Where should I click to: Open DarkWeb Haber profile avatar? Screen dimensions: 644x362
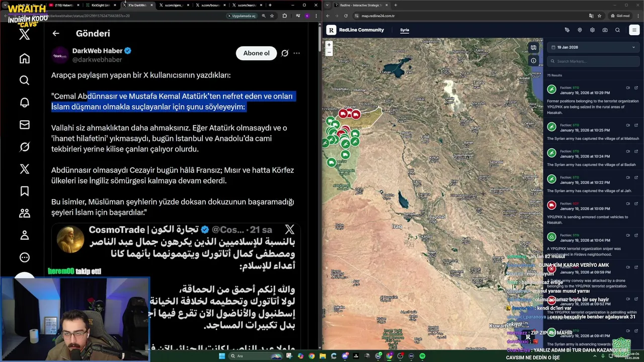pyautogui.click(x=60, y=55)
